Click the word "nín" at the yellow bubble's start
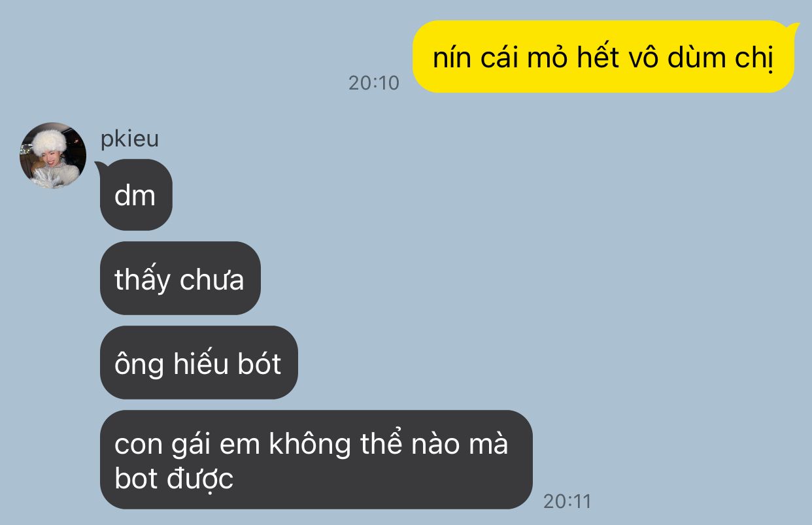 coord(447,58)
